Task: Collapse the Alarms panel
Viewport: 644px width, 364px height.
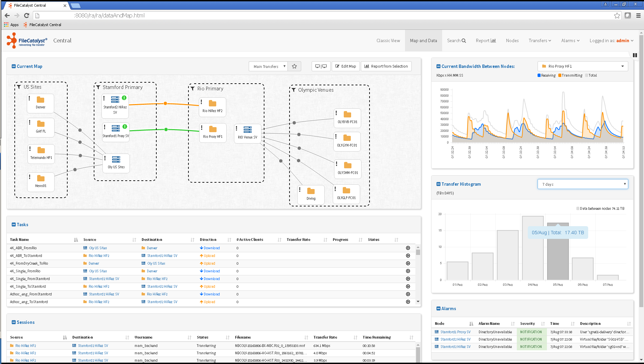Action: pos(438,308)
